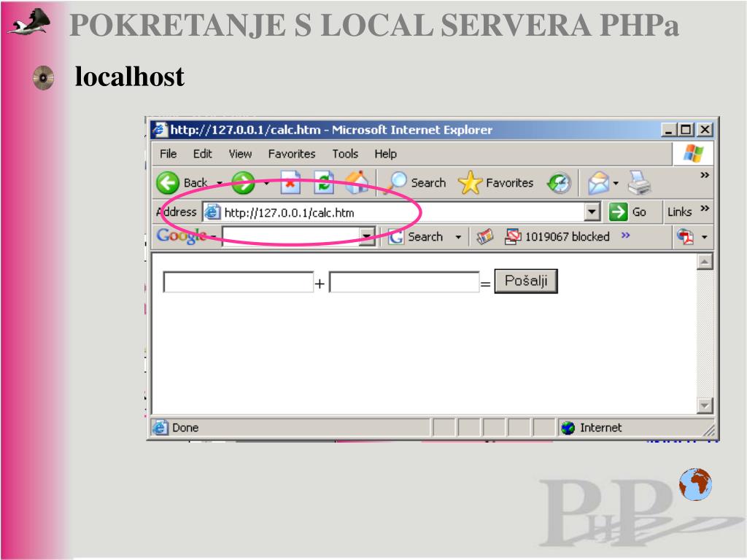Open the Edit menu
Viewport: 747px width, 560px height.
(x=202, y=154)
